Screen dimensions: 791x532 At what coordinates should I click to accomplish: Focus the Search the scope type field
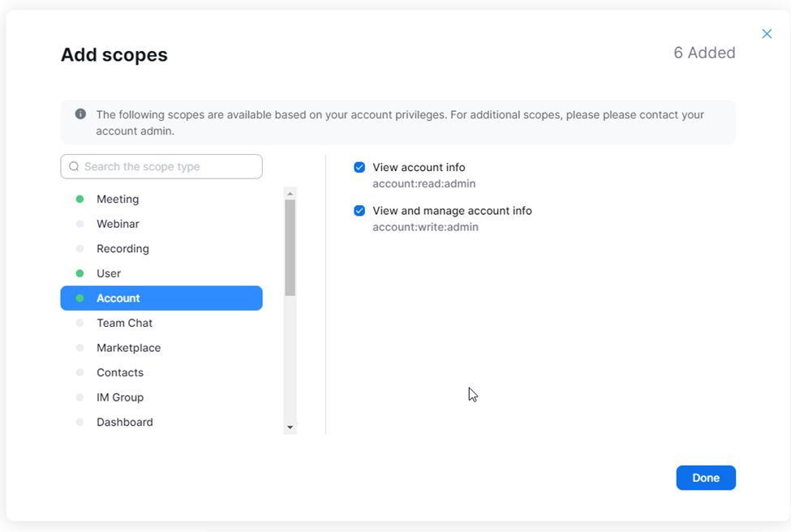161,166
